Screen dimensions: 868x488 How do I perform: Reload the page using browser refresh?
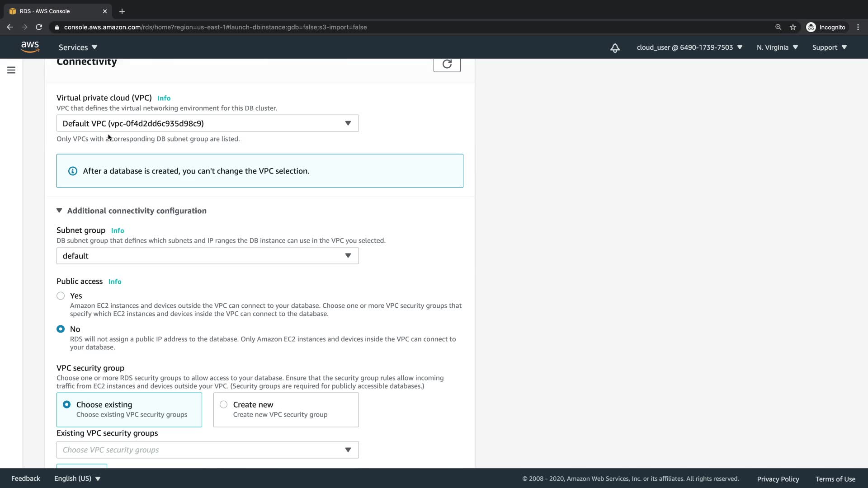(x=39, y=27)
